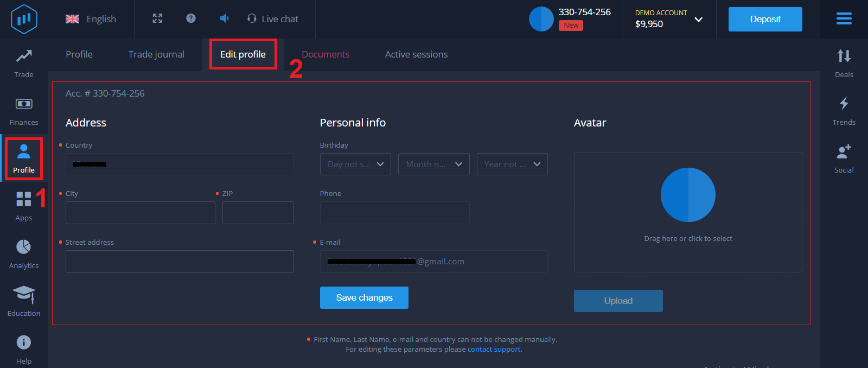This screenshot has height=368, width=868.
Task: Follow the contact support link
Action: 494,350
